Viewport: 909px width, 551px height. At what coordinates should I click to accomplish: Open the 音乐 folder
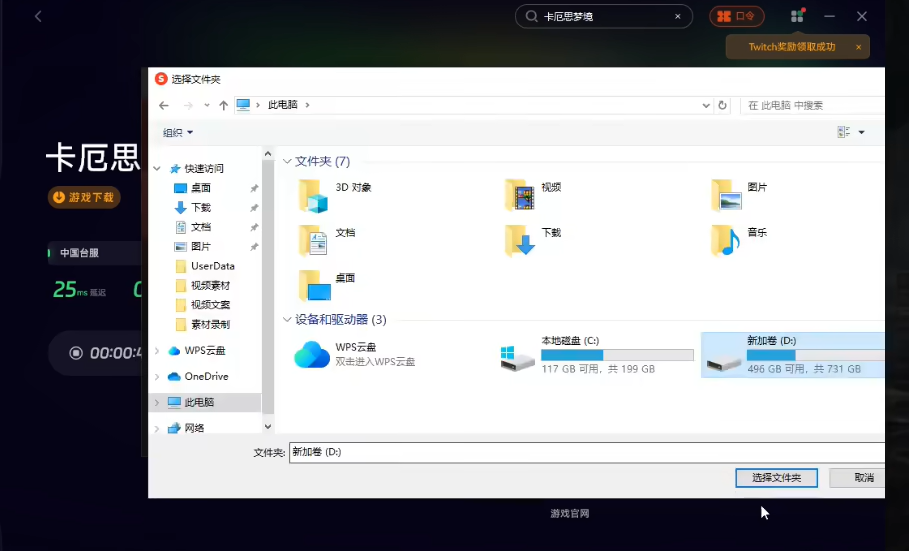click(x=726, y=239)
